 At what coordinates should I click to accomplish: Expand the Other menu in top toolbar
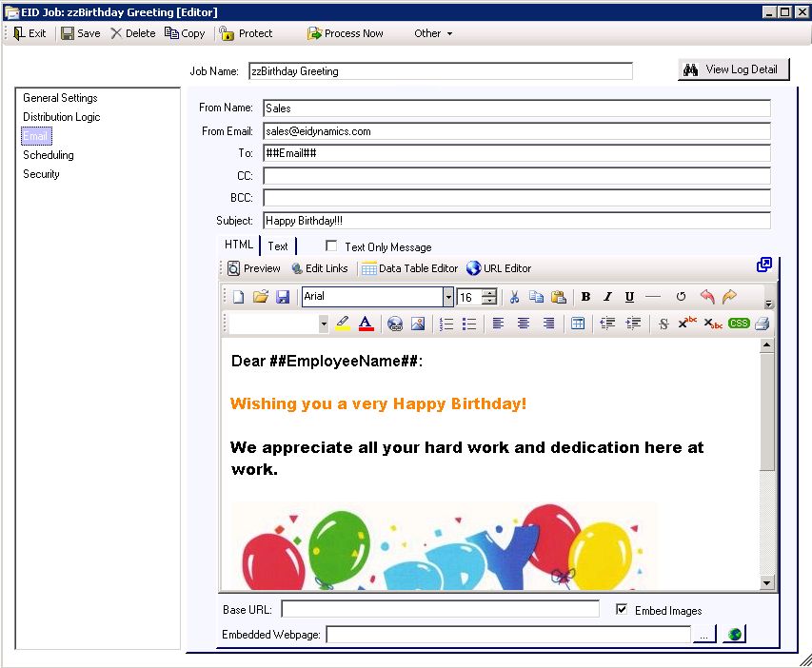coord(433,33)
